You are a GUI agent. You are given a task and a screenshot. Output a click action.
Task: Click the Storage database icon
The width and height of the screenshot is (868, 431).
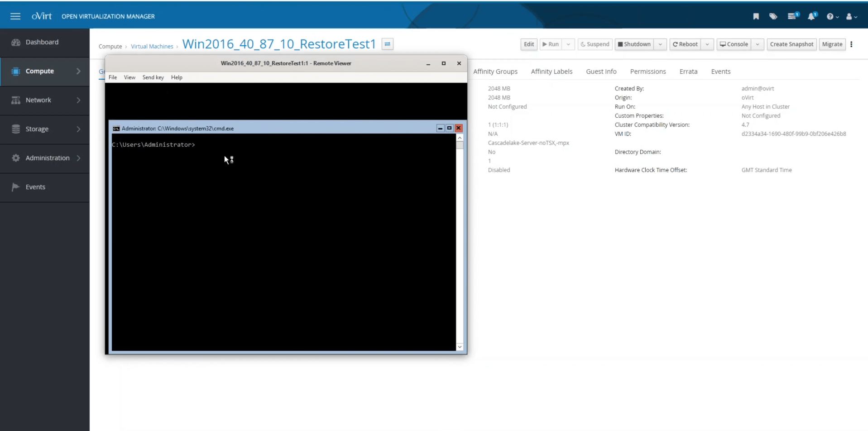click(16, 129)
